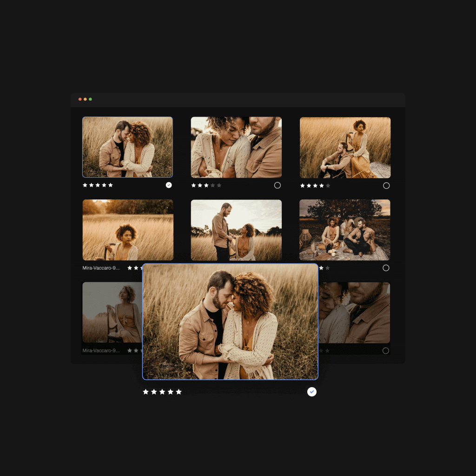Click the standing couple photo thumbnail
The image size is (476, 476).
(x=236, y=230)
